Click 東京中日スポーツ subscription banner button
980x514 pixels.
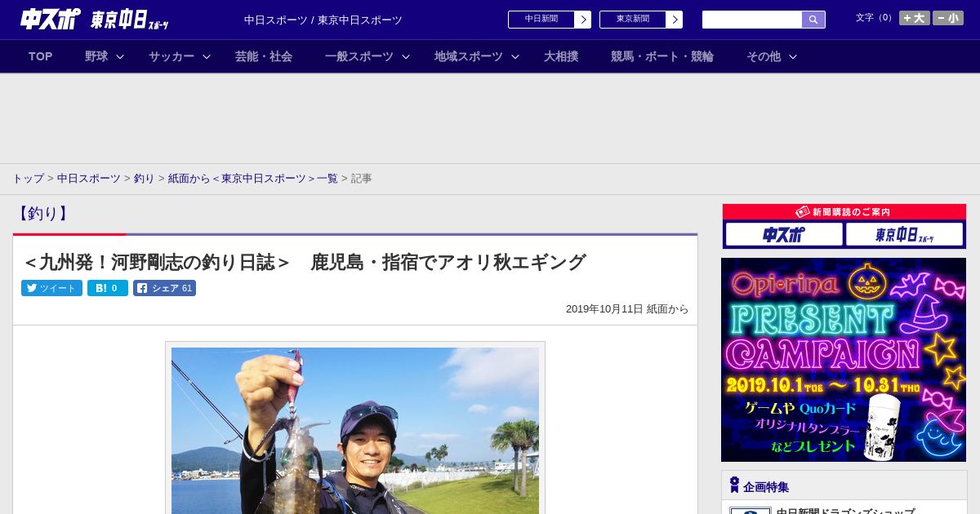[x=904, y=234]
